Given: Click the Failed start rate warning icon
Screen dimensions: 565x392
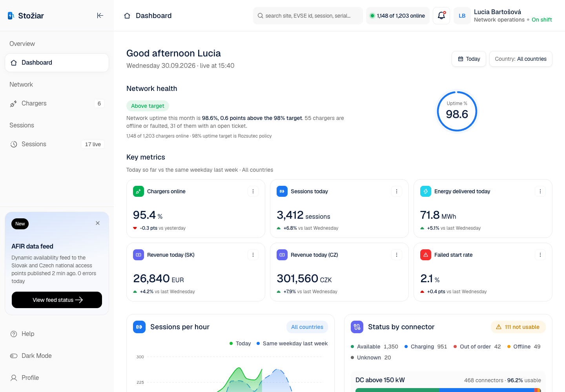Looking at the screenshot, I should [x=426, y=255].
